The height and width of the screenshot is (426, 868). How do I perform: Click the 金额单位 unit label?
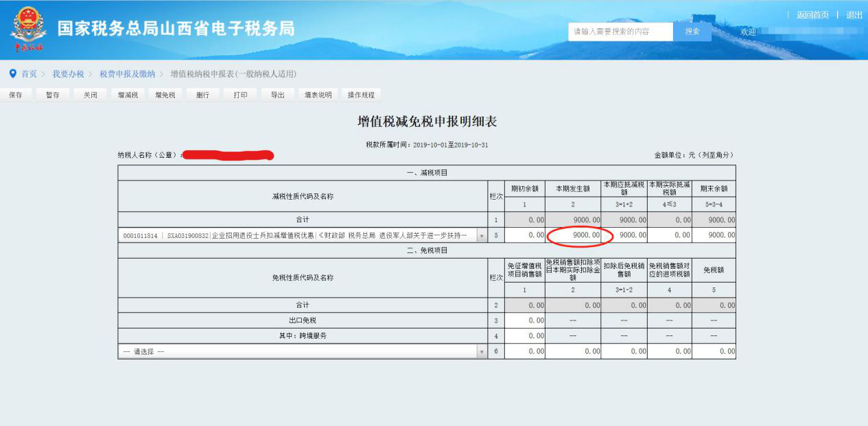coord(694,156)
